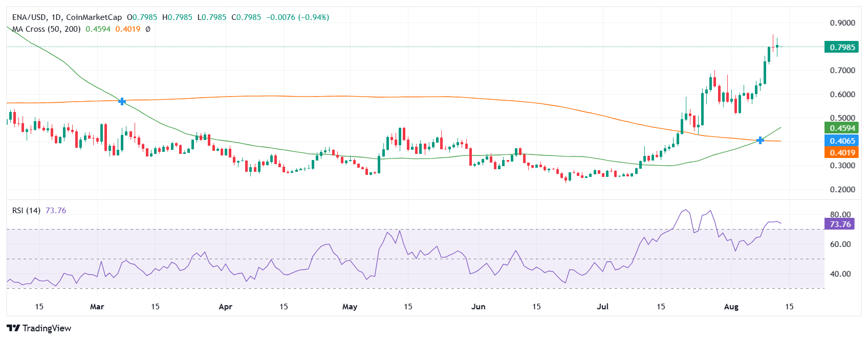This screenshot has width=868, height=340.
Task: Click the blue cross marker in March
Action: (122, 101)
